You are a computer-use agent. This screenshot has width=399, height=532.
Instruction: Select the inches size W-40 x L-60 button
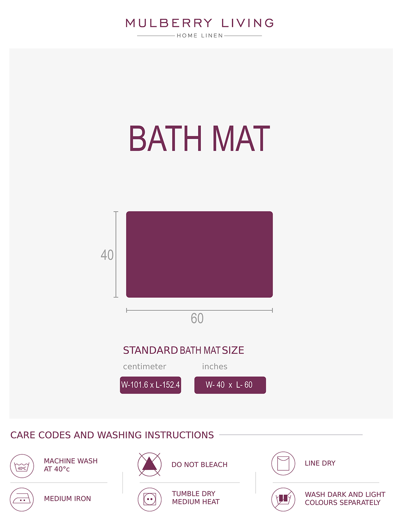(230, 385)
